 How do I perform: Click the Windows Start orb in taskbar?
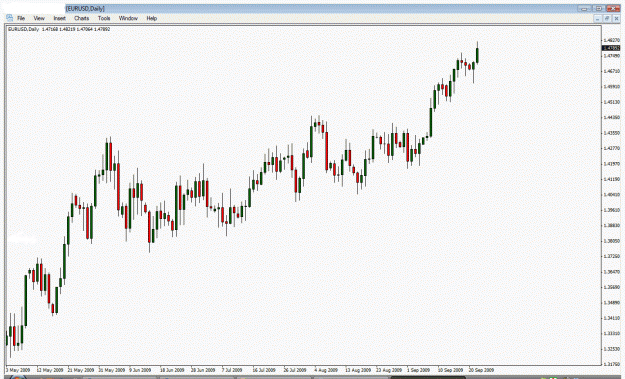pyautogui.click(x=18, y=377)
